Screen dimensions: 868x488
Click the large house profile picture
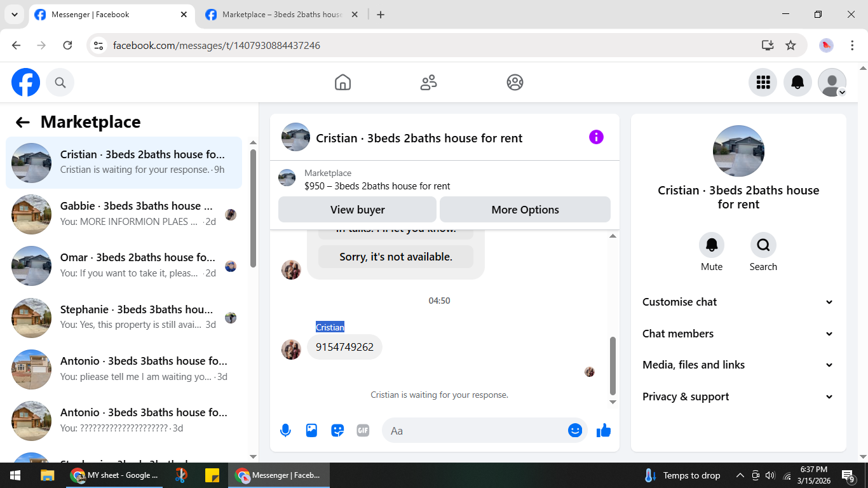(738, 151)
